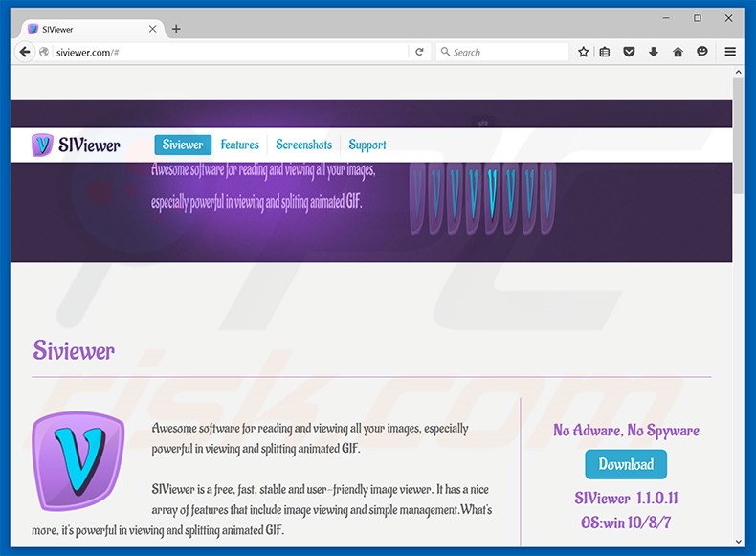Image resolution: width=756 pixels, height=556 pixels.
Task: Bookmark this page with the star icon
Action: pyautogui.click(x=584, y=52)
